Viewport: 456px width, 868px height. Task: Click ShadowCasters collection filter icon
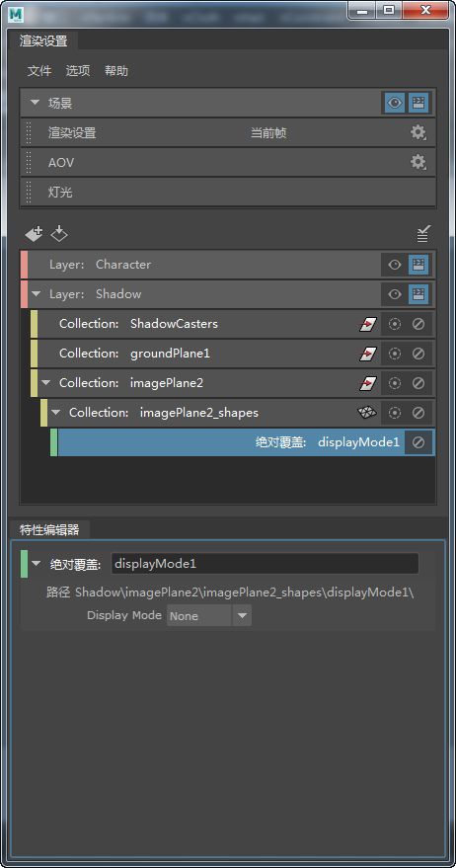(368, 324)
